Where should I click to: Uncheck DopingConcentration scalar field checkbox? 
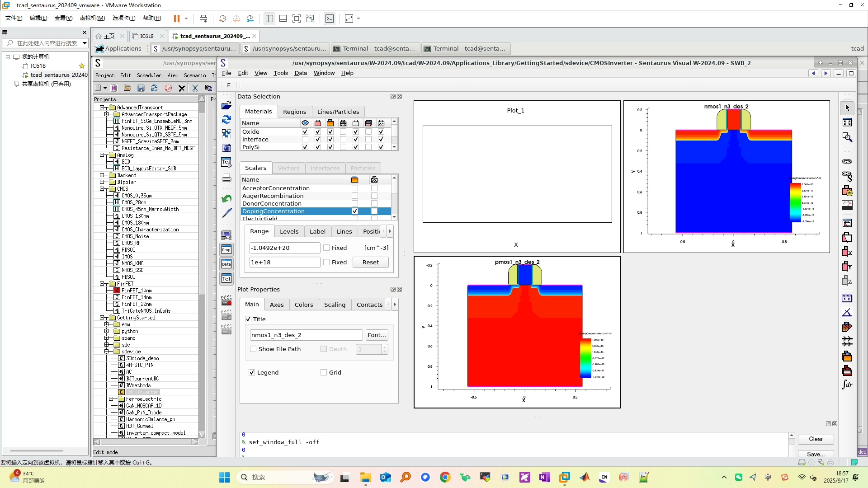coord(355,211)
